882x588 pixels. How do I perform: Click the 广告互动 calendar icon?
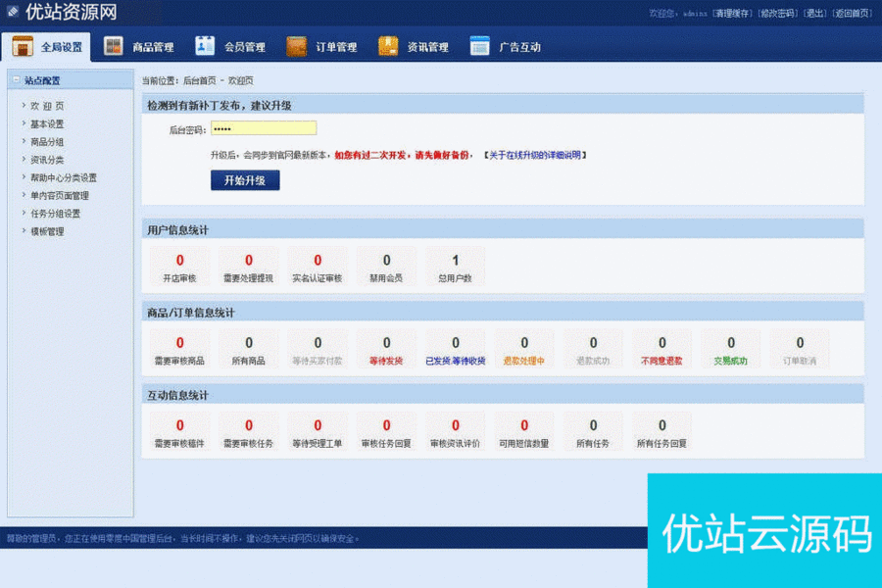pyautogui.click(x=479, y=46)
